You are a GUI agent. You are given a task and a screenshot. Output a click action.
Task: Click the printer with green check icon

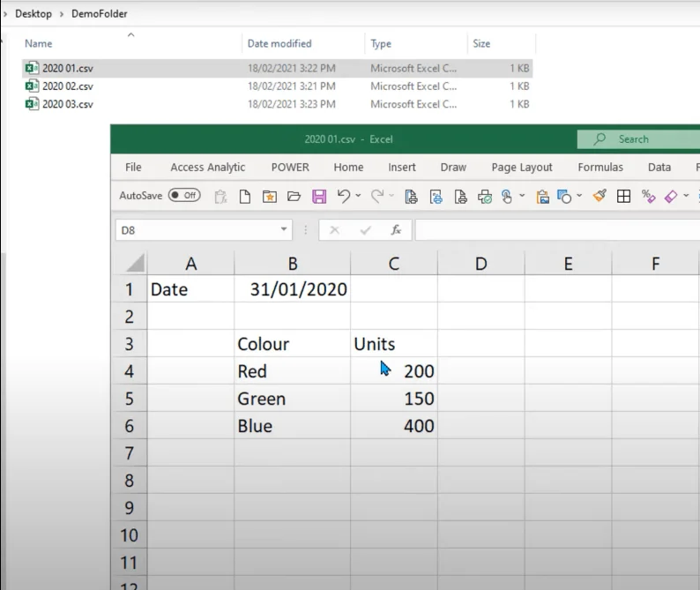[485, 196]
